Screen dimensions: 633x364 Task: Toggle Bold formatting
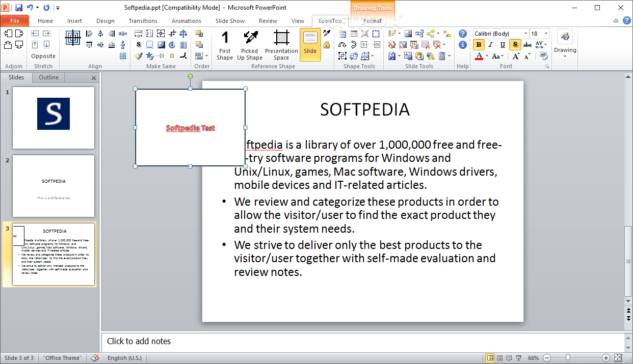coord(479,45)
